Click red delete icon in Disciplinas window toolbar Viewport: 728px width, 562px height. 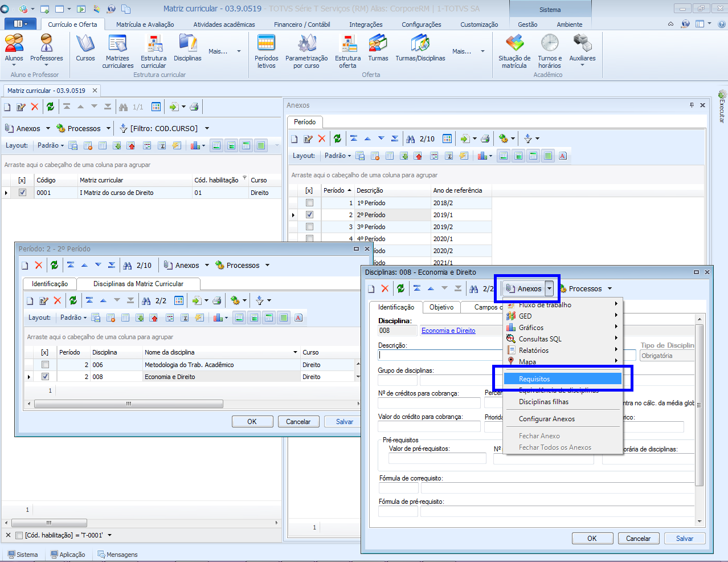tap(385, 288)
